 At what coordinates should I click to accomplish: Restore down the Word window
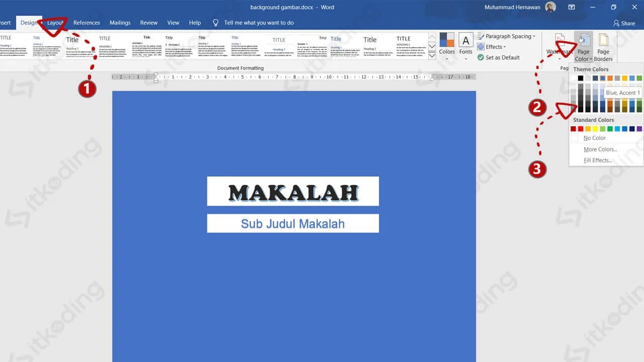(x=613, y=7)
